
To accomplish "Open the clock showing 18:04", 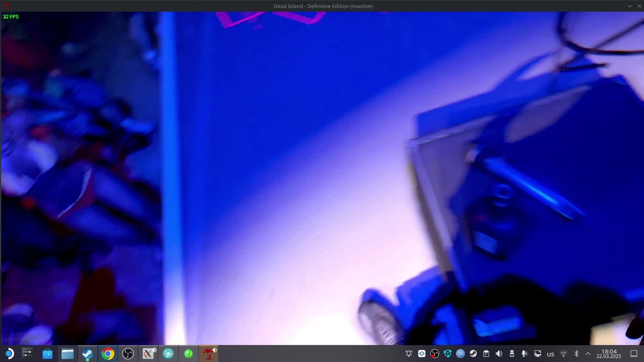I will pyautogui.click(x=609, y=354).
